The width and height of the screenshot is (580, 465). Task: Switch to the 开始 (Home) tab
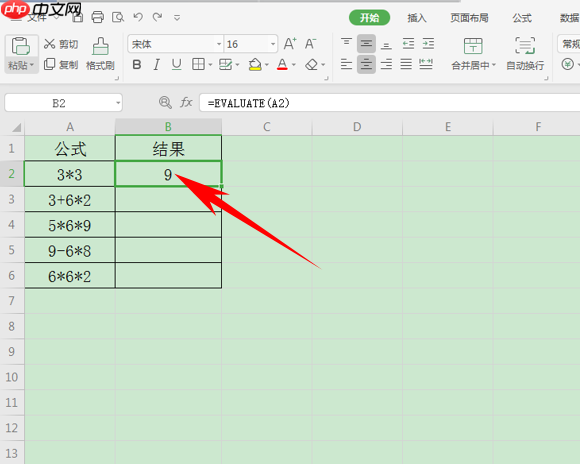coord(369,17)
